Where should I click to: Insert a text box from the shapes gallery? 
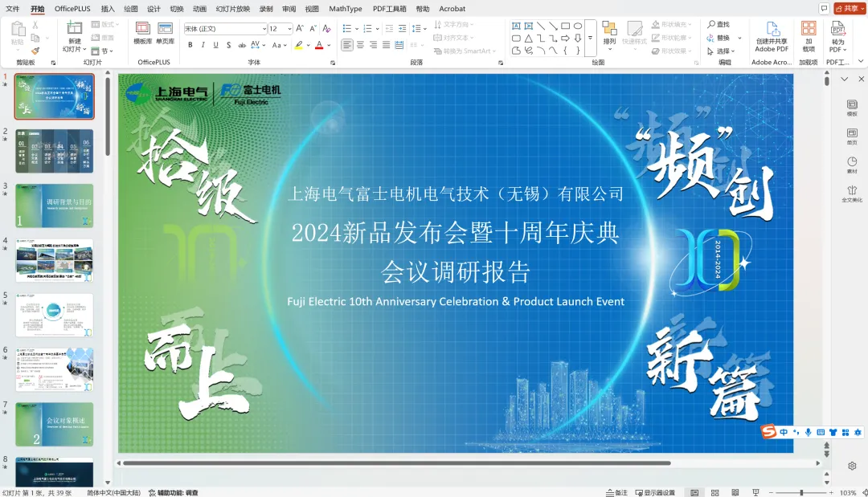(x=516, y=26)
